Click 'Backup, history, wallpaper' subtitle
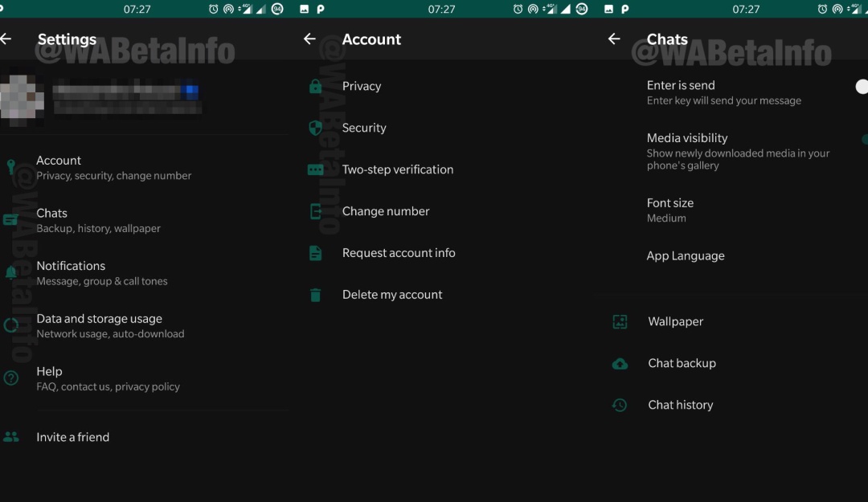 (x=98, y=229)
